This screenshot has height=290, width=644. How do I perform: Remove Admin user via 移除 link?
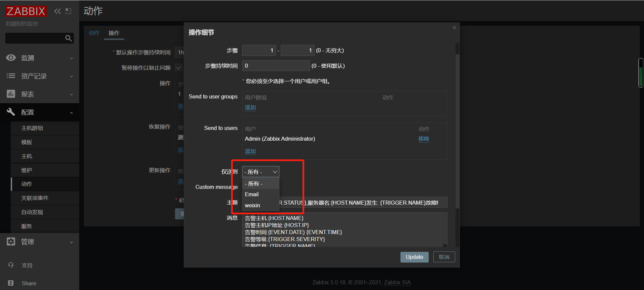coord(424,139)
